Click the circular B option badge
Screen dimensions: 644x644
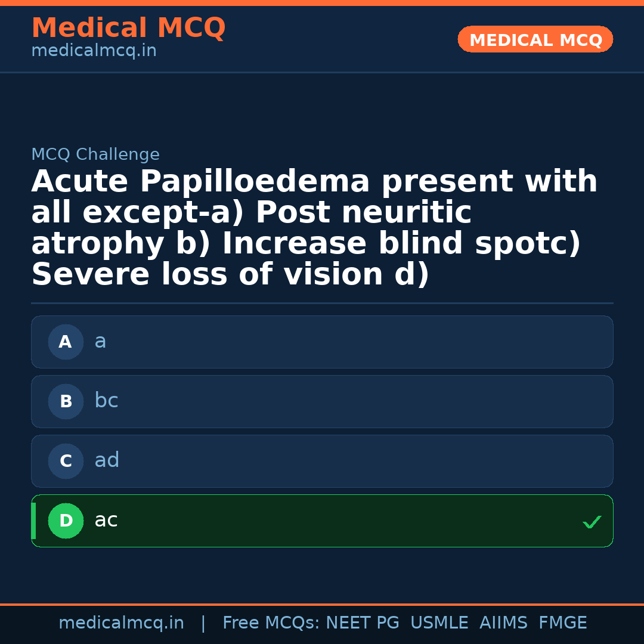click(66, 401)
